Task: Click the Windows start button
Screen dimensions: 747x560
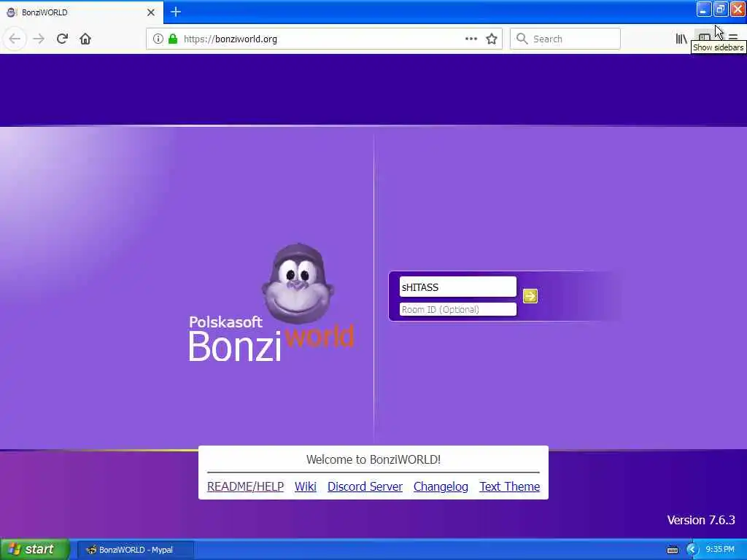Action: click(34, 550)
